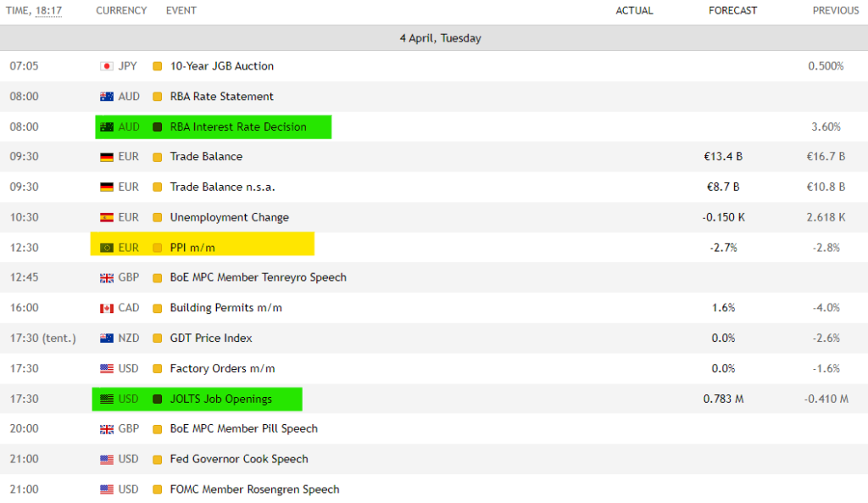Image resolution: width=868 pixels, height=503 pixels.
Task: Click the dark importance marker for RBA Interest Rate Decision
Action: pyautogui.click(x=157, y=127)
